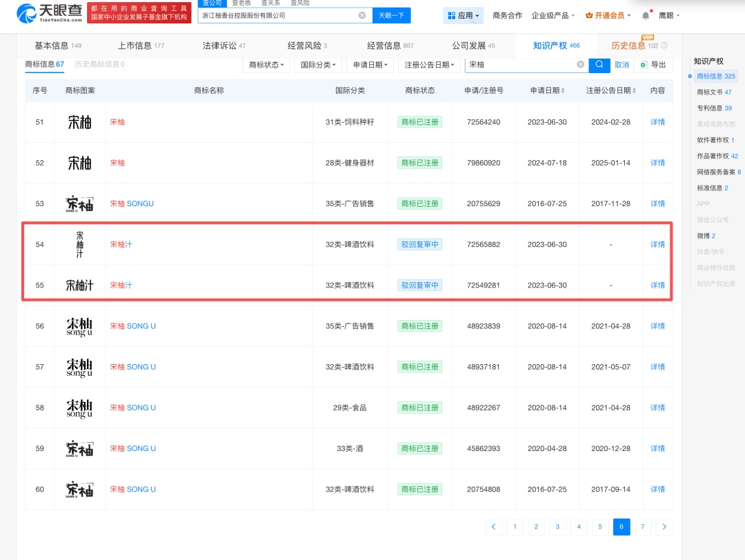The width and height of the screenshot is (745, 560).
Task: Click the crown icon next to 开通会员
Action: point(588,15)
